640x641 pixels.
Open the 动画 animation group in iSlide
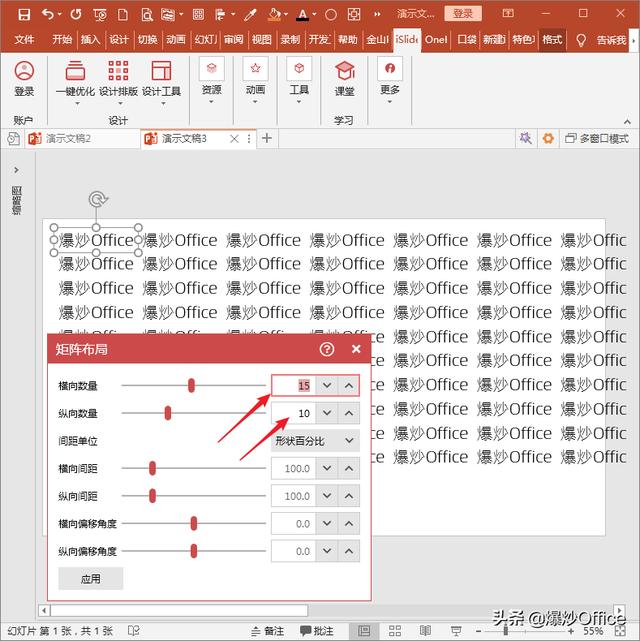pyautogui.click(x=255, y=81)
